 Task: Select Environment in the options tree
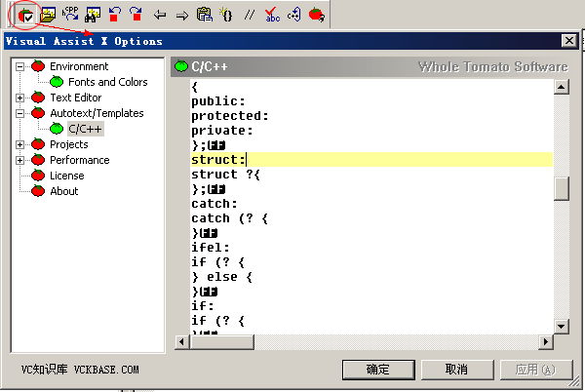[79, 66]
